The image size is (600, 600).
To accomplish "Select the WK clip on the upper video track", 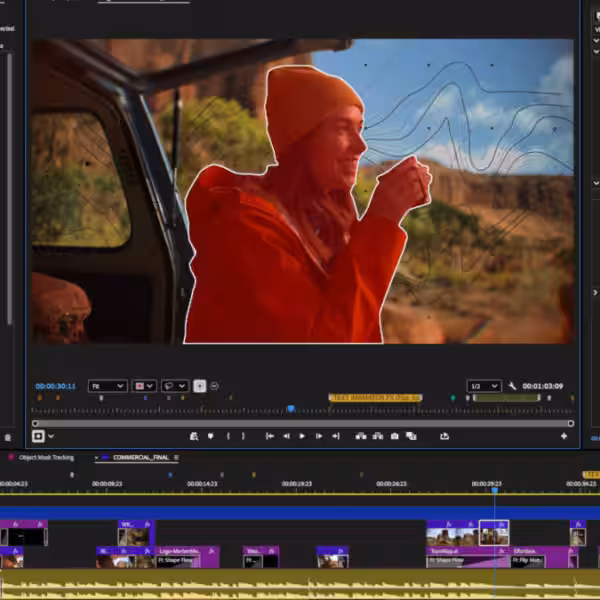I will [x=136, y=533].
